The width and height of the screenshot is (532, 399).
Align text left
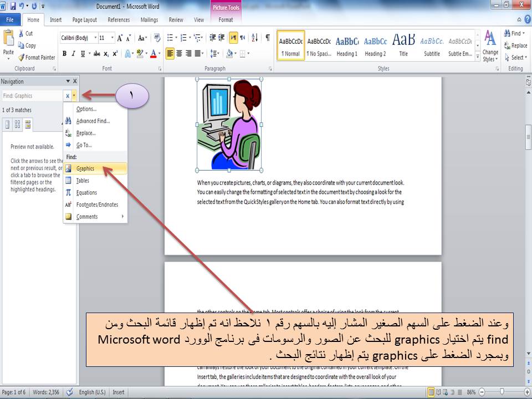tap(170, 54)
